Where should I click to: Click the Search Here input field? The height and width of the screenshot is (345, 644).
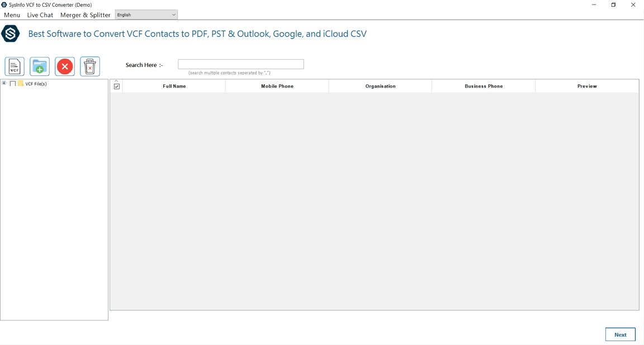pyautogui.click(x=241, y=64)
